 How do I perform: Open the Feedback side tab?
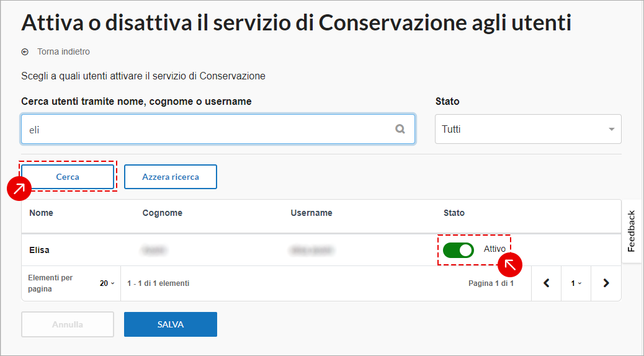(631, 231)
